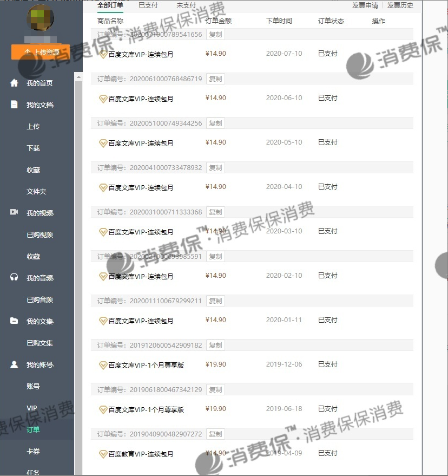Viewport: 448px width, 476px height.
Task: Open 我的视频 in the sidebar
Action: [x=39, y=213]
